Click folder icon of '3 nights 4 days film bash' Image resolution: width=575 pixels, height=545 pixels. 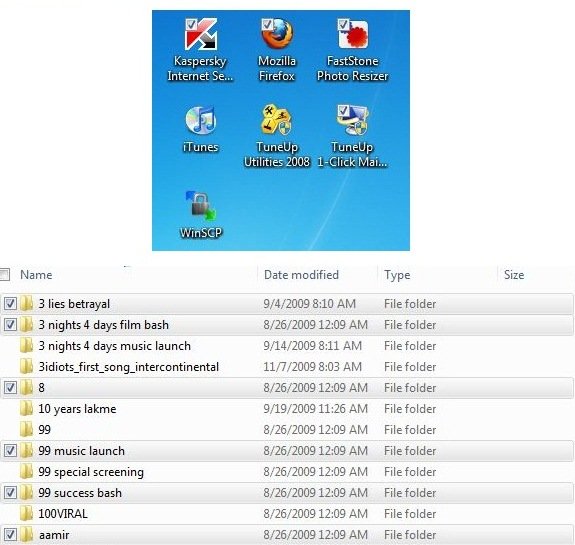click(x=26, y=325)
